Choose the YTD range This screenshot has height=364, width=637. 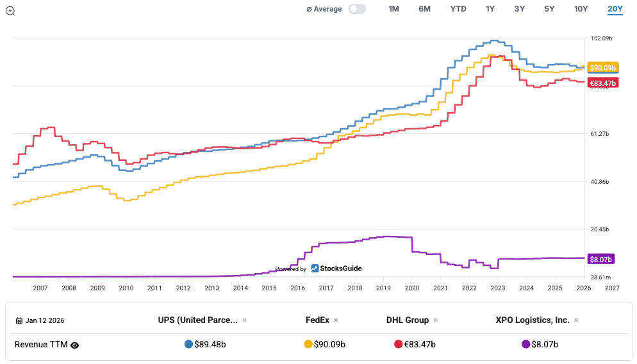click(458, 9)
